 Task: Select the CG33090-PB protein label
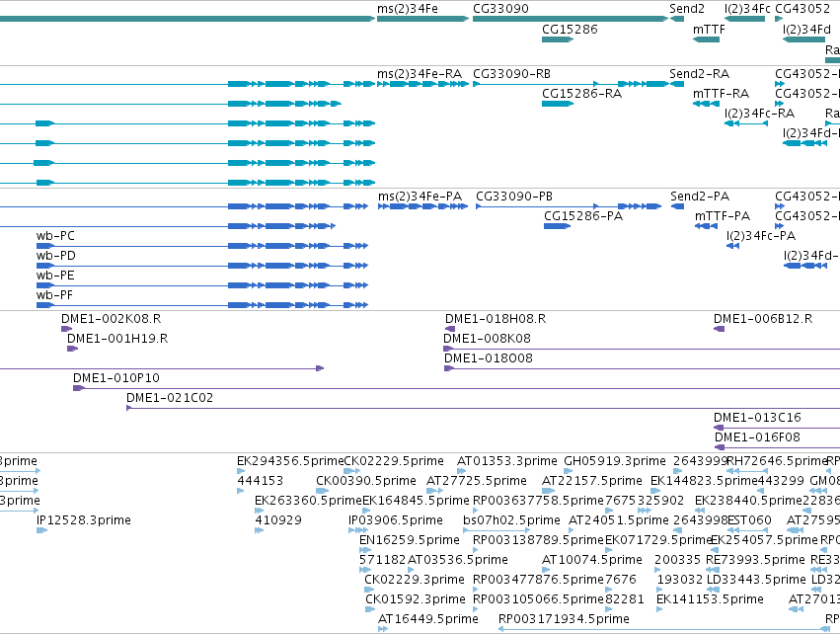pos(513,197)
